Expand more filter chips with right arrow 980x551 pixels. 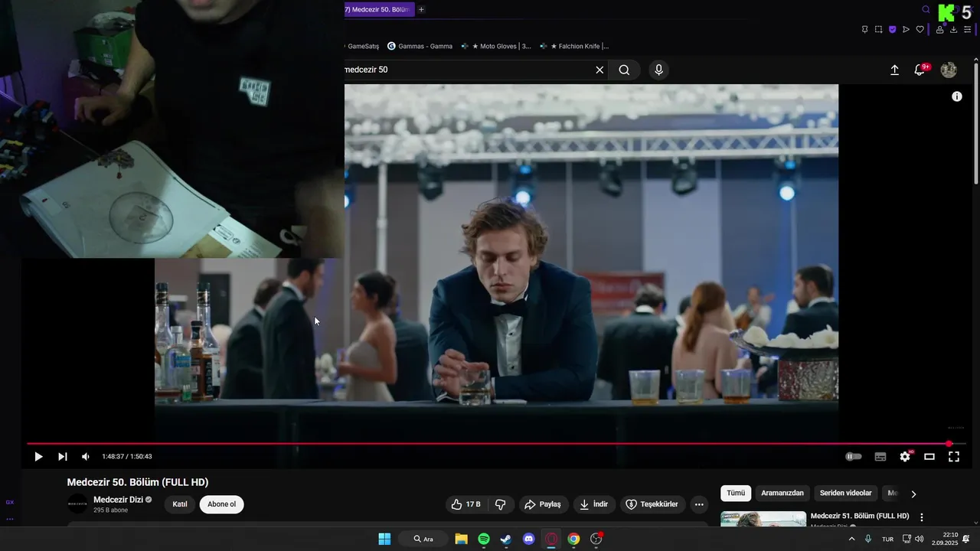tap(913, 494)
